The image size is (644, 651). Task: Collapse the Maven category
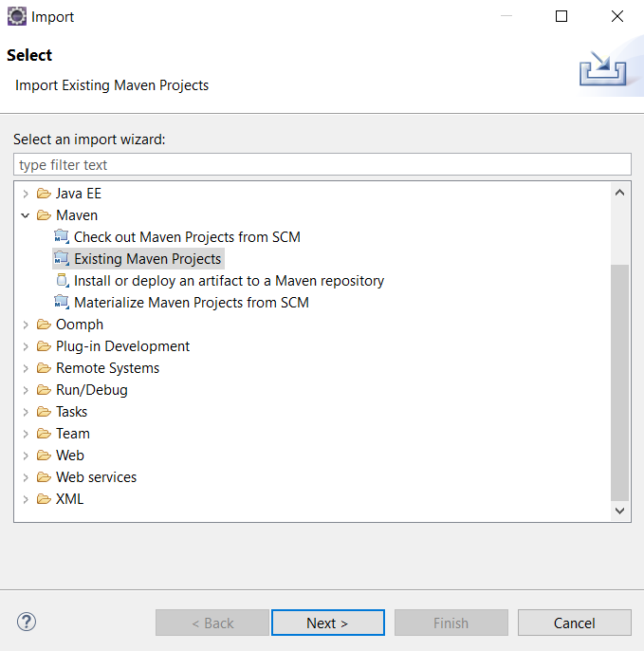(26, 215)
